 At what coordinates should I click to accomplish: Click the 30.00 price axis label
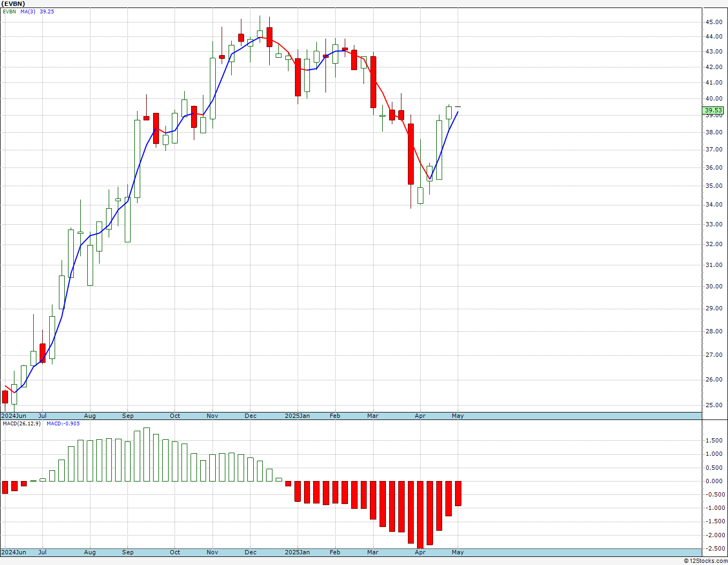click(714, 286)
